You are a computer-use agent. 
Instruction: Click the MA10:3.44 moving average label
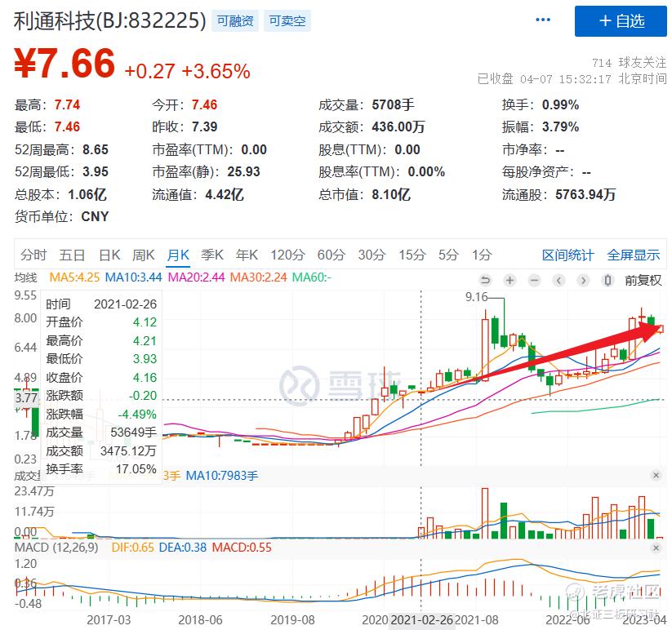point(133,277)
